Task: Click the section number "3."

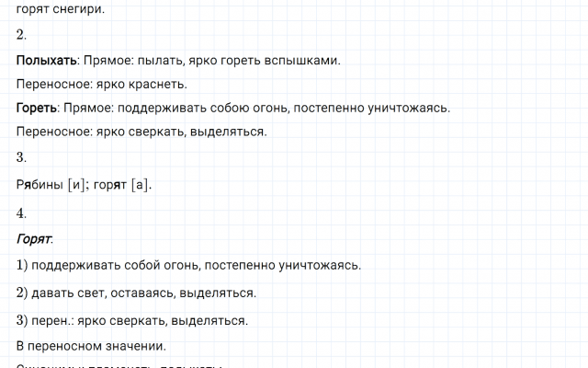Action: click(22, 157)
